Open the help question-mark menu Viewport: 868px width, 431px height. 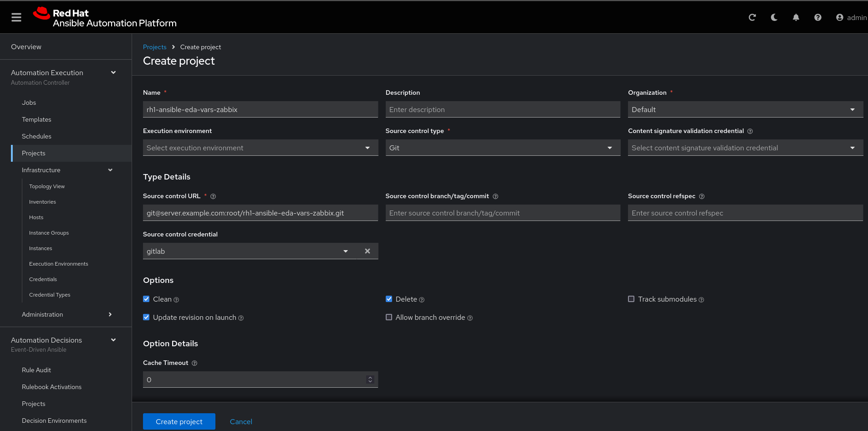tap(818, 17)
